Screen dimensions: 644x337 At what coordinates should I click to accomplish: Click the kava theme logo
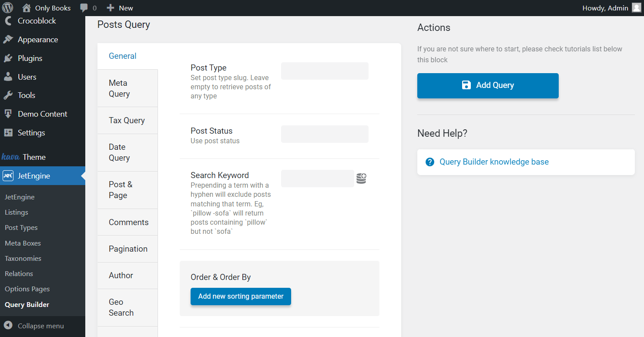(10, 157)
